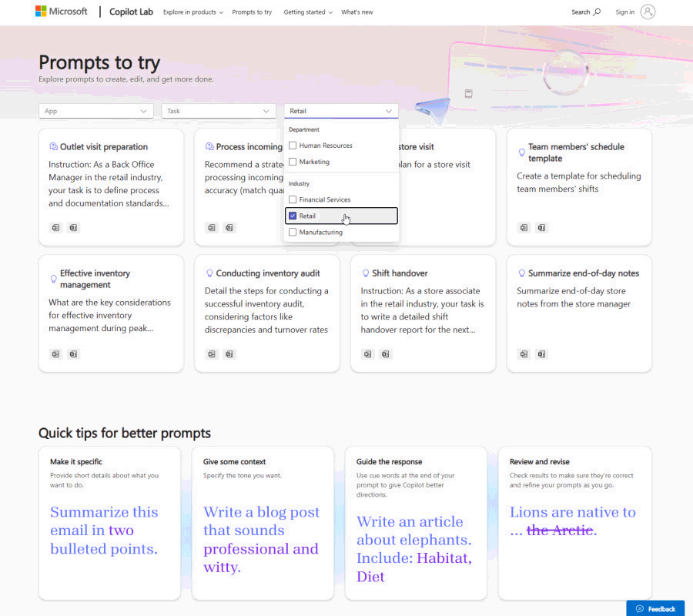Click the Copilot Lab home link
The height and width of the screenshot is (616, 693).
coord(130,12)
